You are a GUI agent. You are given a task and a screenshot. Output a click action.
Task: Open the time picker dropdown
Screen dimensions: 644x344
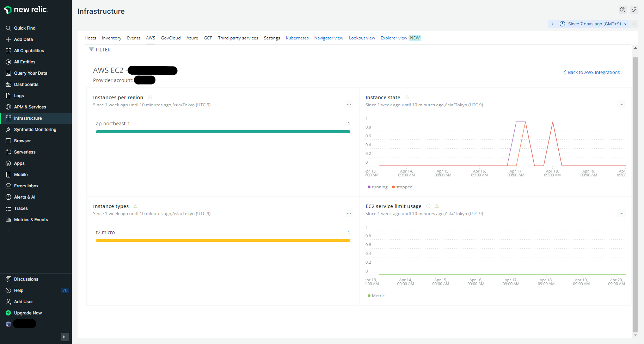[594, 24]
